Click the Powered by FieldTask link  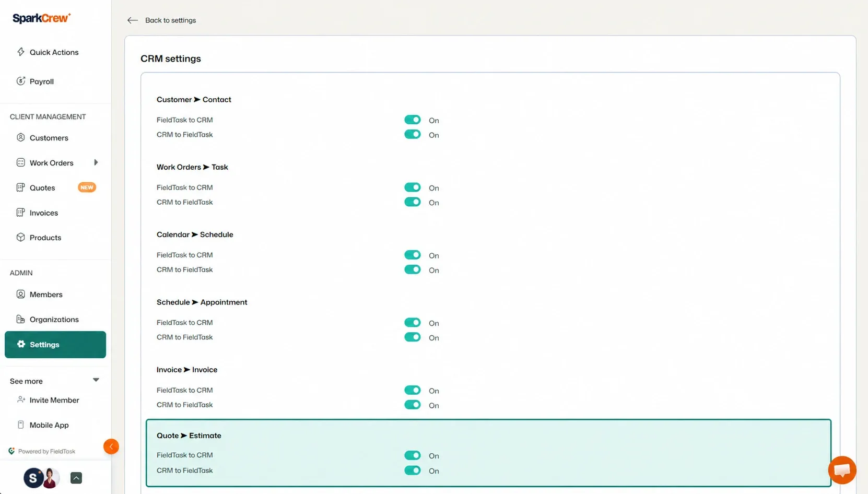coord(42,451)
